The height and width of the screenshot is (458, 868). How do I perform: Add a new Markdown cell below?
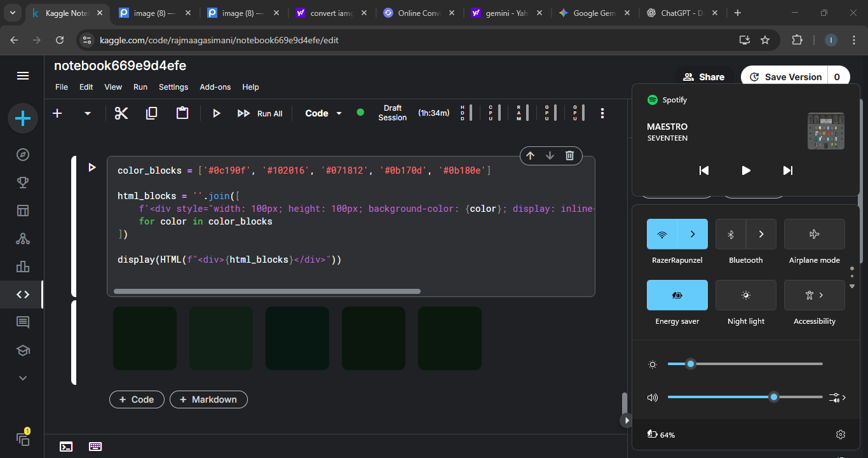point(208,399)
